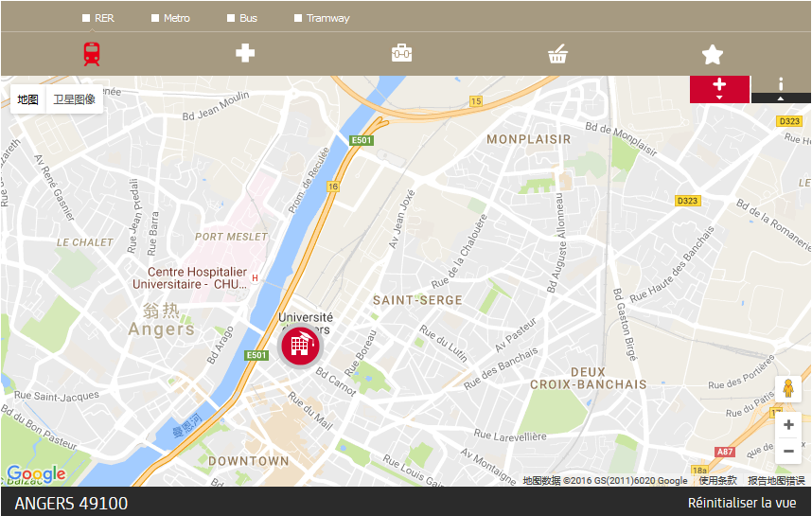Select the briefcase services category icon
Viewport: 812px width, 516px height.
click(401, 53)
